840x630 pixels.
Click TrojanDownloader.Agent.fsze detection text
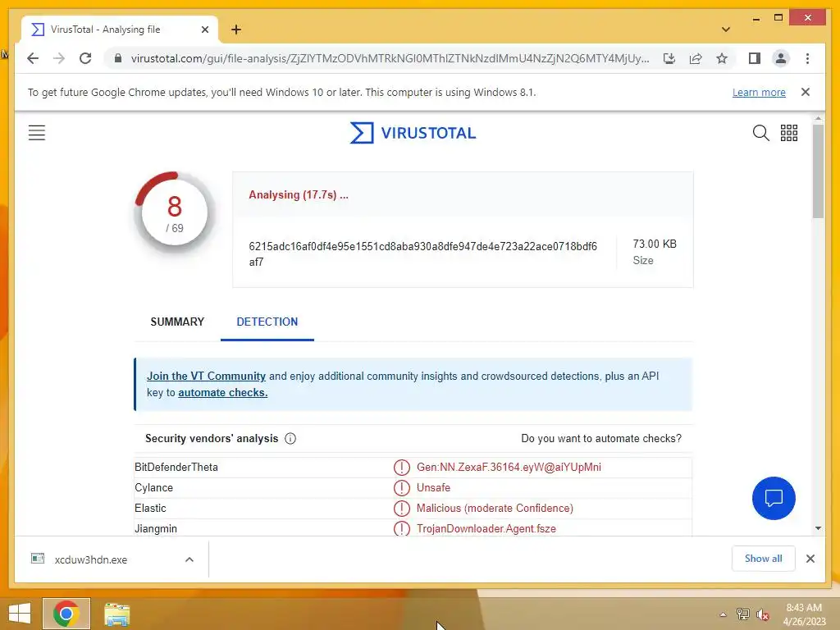click(486, 529)
